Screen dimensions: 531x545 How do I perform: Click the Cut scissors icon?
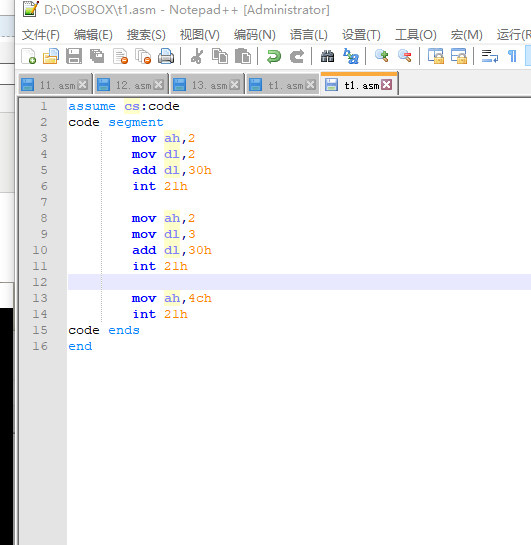pos(197,56)
